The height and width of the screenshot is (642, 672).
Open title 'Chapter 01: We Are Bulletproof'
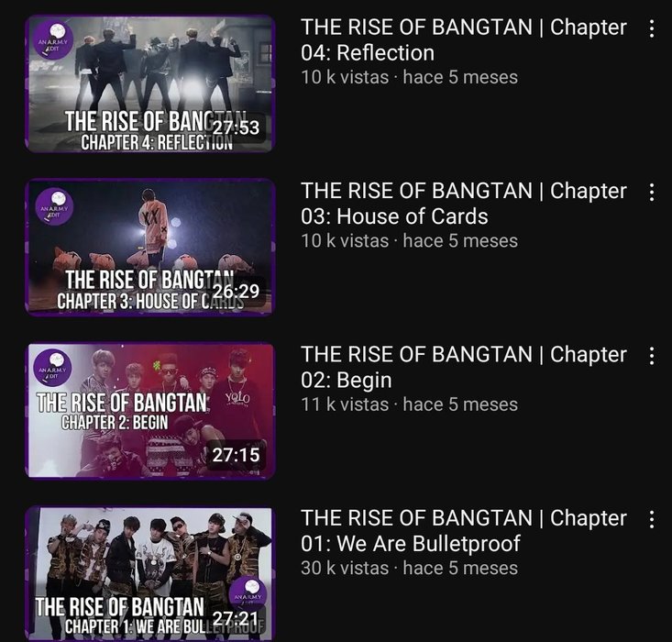pos(464,530)
